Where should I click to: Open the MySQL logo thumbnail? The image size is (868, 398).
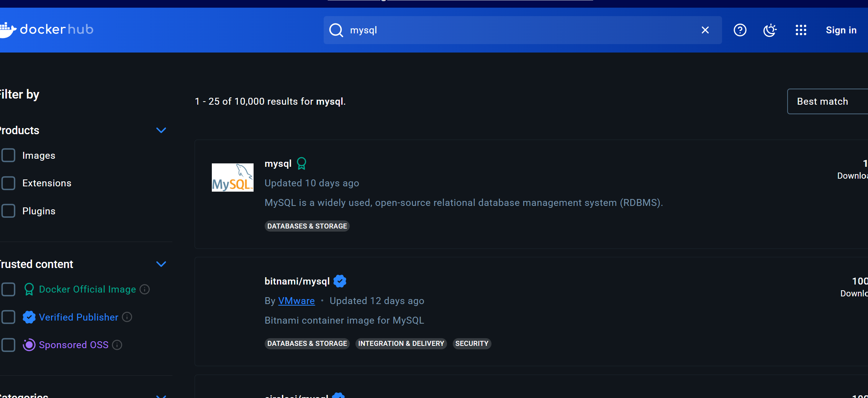[x=233, y=178]
